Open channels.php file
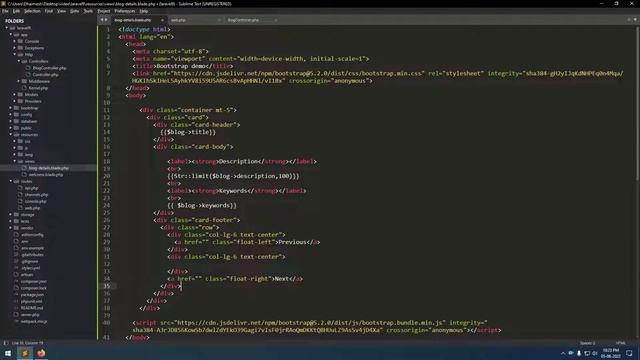 click(x=36, y=195)
